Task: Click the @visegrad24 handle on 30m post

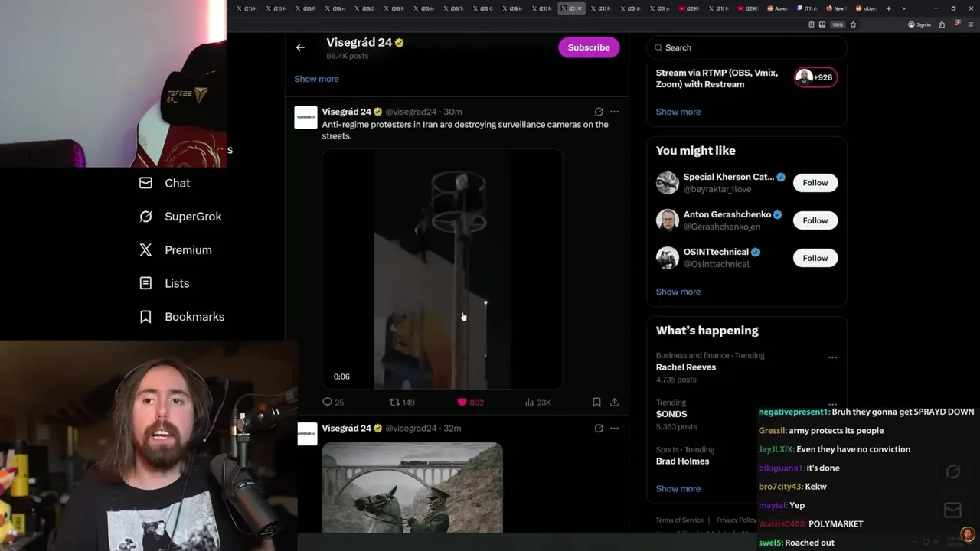Action: click(x=411, y=112)
